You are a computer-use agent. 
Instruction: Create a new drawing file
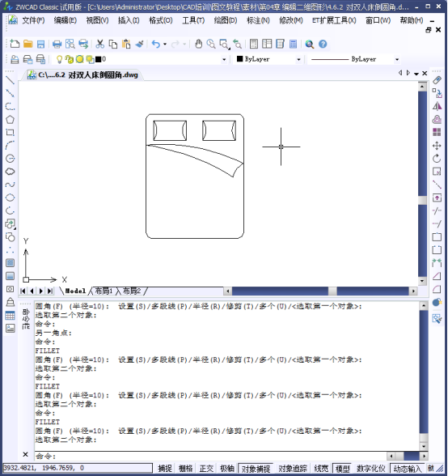pos(15,44)
